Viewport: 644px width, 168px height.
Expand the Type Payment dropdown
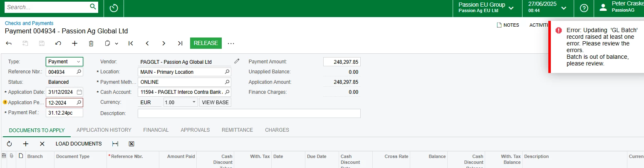[78, 62]
